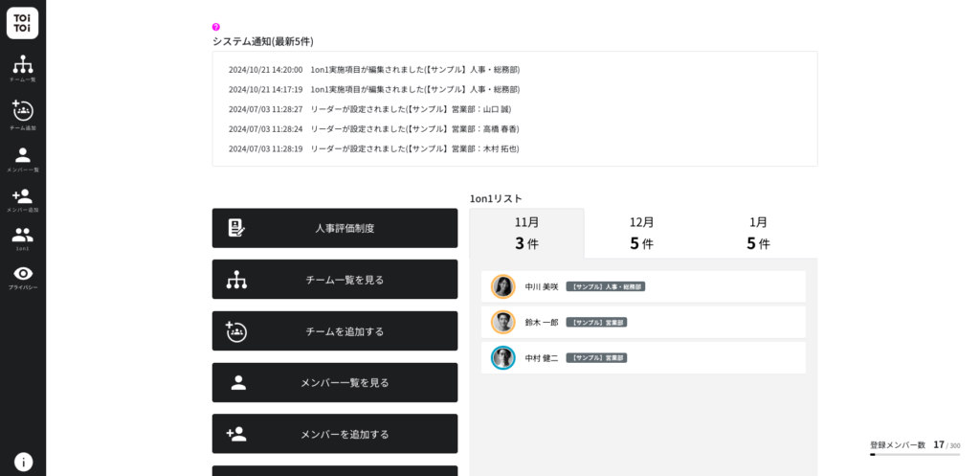Select the 11月 tab in 1on1 list
Viewport: 980px width, 476px height.
[526, 233]
